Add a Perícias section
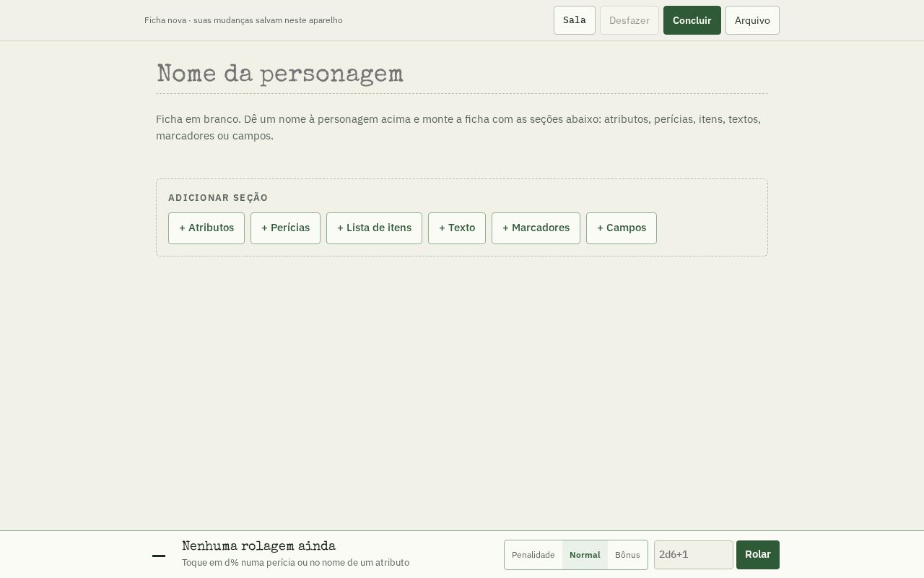This screenshot has height=578, width=924. click(285, 228)
